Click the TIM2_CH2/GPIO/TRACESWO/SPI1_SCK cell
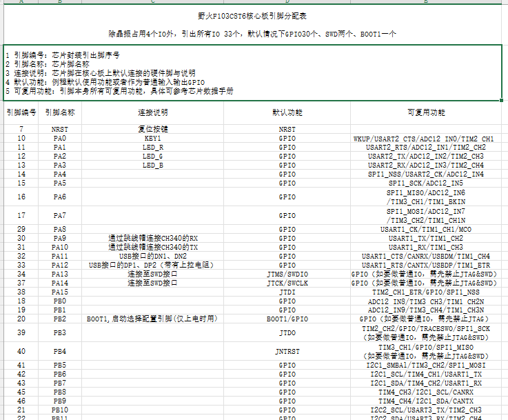 [426, 332]
